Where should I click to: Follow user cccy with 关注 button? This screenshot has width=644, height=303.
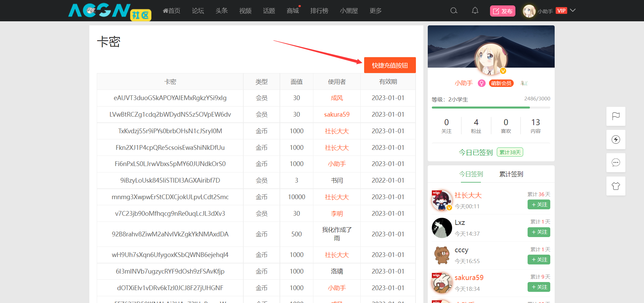click(x=539, y=260)
